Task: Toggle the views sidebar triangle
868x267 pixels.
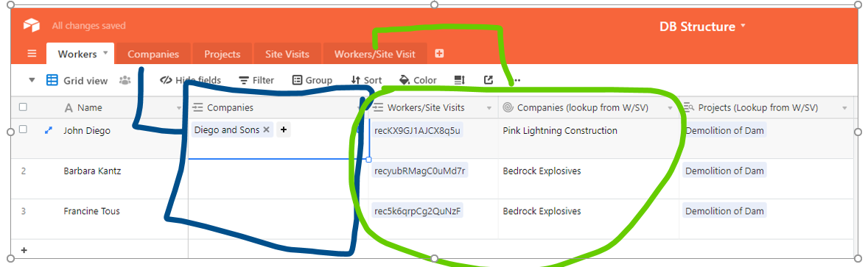Action: click(x=32, y=81)
